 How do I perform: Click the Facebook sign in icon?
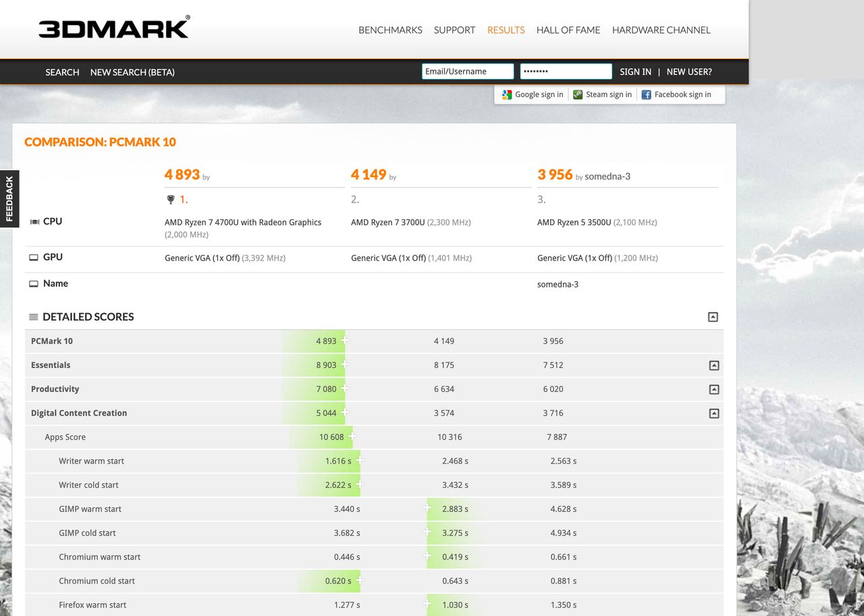[x=647, y=94]
